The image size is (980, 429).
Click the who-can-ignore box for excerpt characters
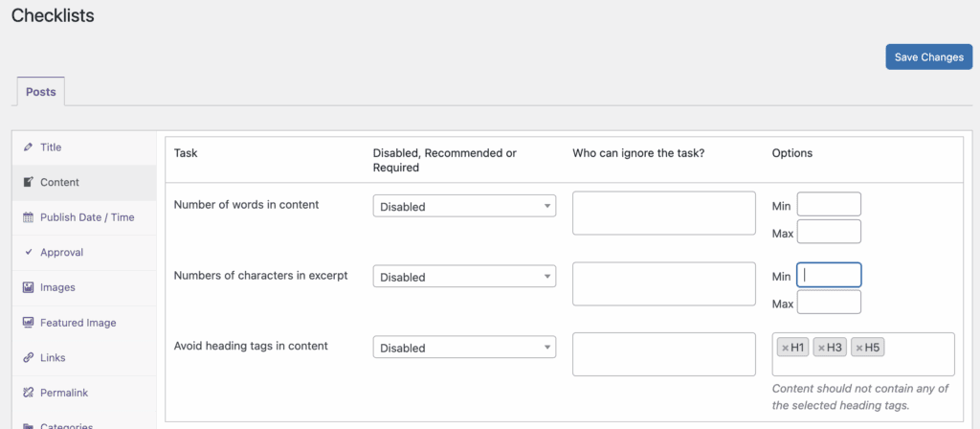(x=664, y=283)
